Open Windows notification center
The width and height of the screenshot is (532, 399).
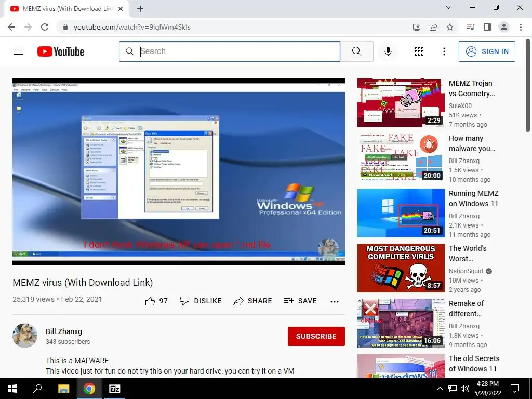coord(515,389)
